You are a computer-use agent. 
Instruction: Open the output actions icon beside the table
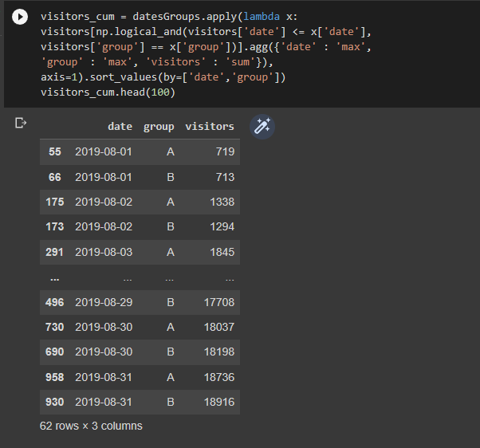click(x=21, y=123)
